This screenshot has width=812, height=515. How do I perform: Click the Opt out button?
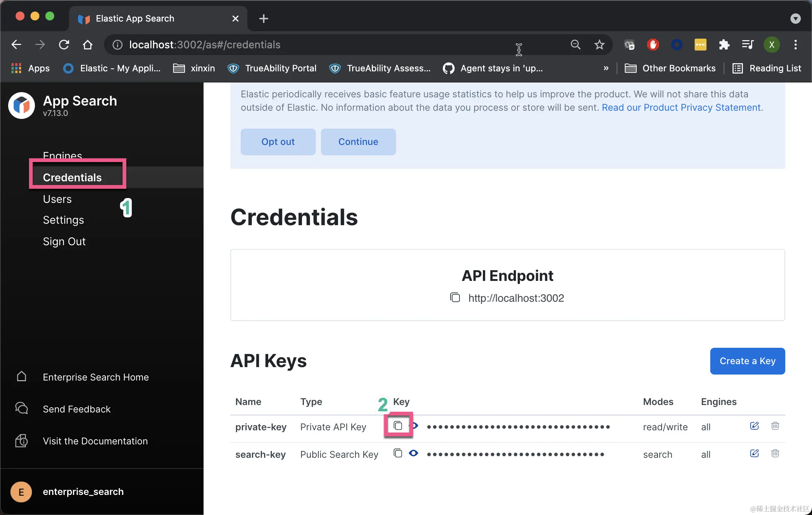click(278, 142)
